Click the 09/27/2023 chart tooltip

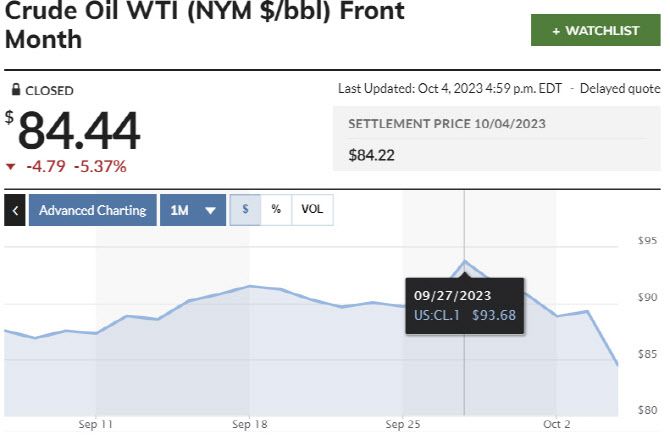click(464, 305)
